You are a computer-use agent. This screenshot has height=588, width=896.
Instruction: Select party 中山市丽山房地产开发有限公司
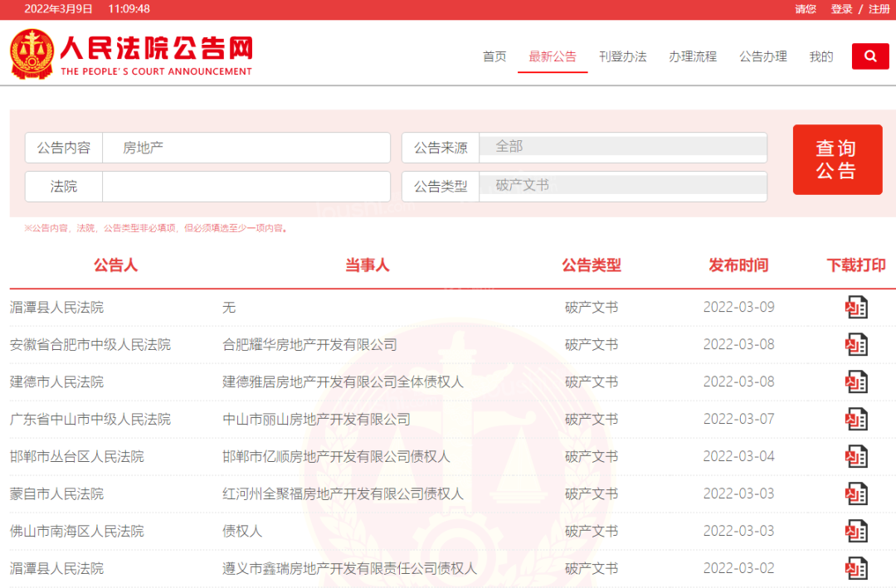tap(317, 420)
